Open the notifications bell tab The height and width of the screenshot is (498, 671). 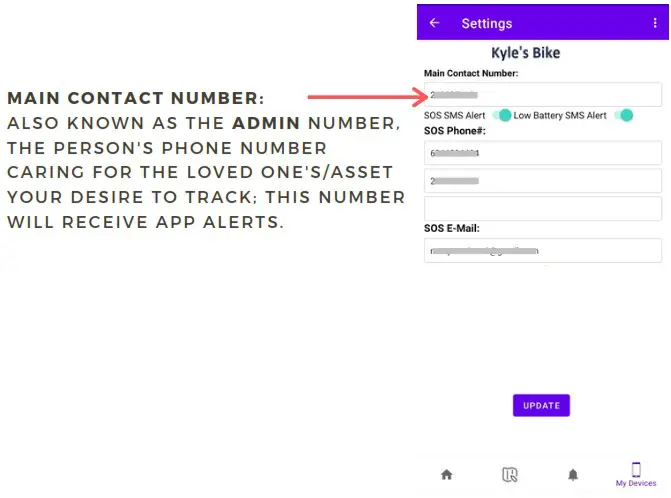(x=573, y=475)
